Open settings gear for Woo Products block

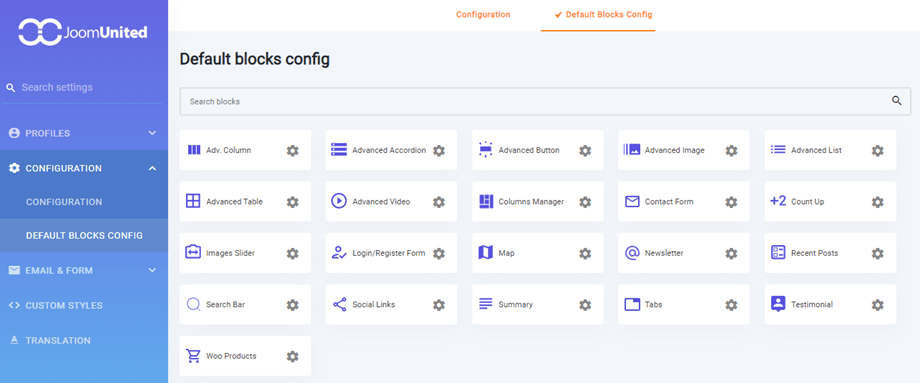click(x=292, y=356)
